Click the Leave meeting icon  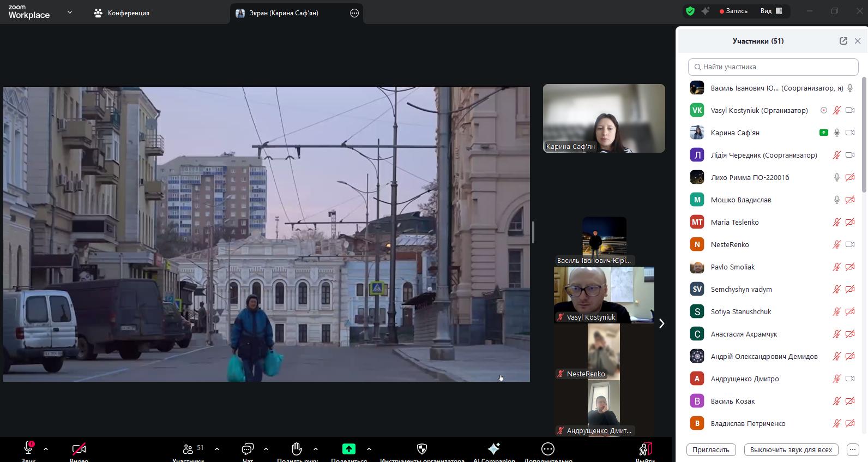[x=645, y=448]
